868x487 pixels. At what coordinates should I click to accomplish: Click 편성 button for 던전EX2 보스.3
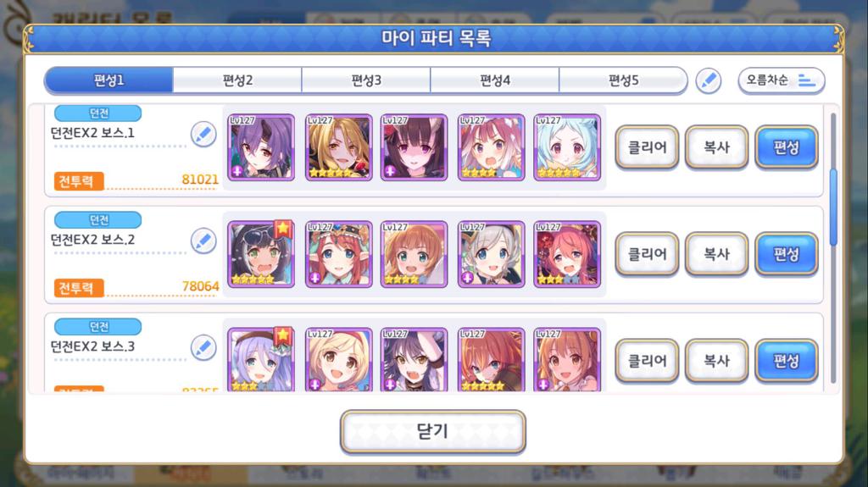pos(786,361)
